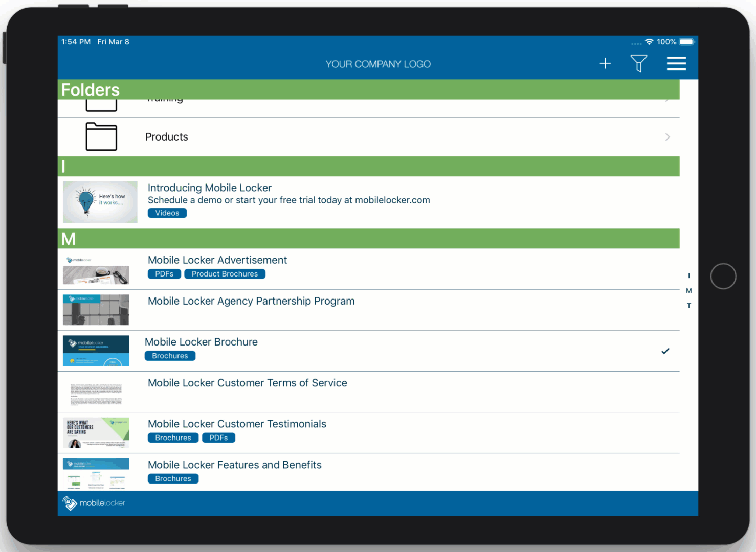Select Mobile Locker Brochure title
Screen dimensions: 756x552
pyautogui.click(x=201, y=342)
